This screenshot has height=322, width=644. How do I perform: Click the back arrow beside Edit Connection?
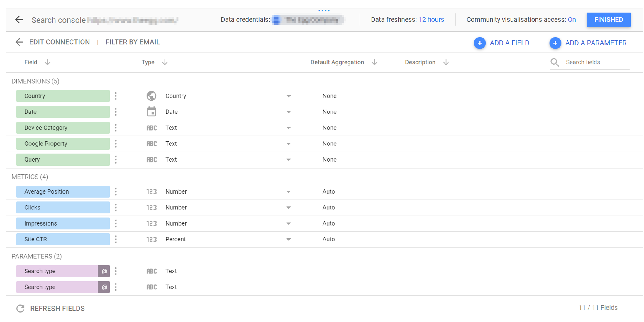tap(19, 42)
